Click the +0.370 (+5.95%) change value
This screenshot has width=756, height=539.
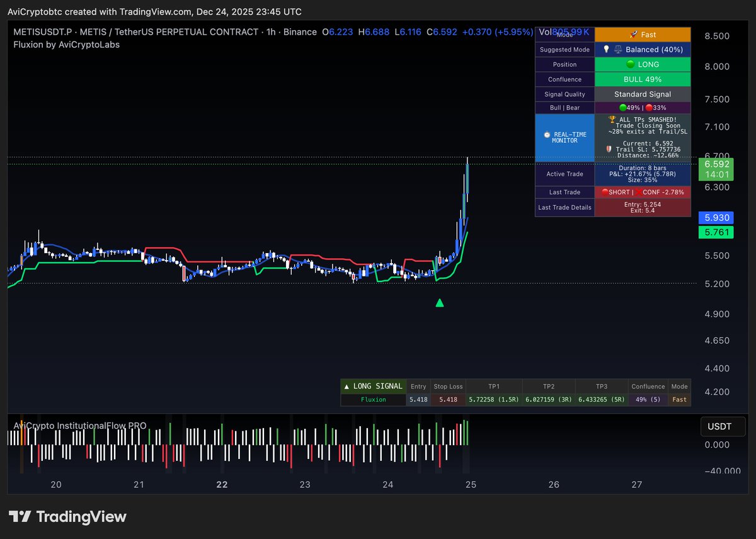497,31
